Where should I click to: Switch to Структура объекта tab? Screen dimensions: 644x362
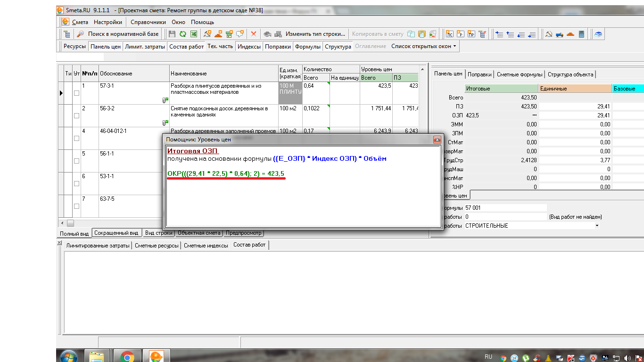pos(570,74)
